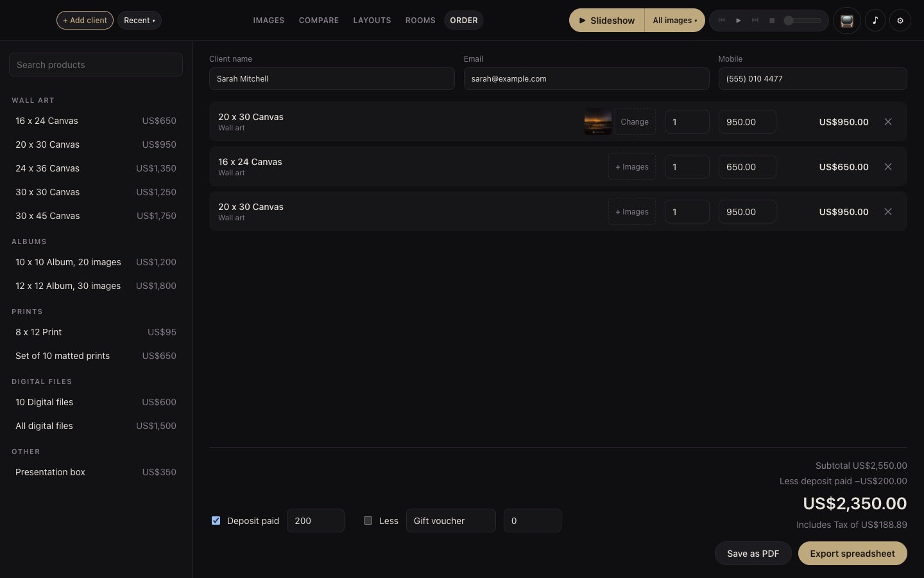Click the deposit amount field
This screenshot has height=578, width=924.
click(316, 521)
